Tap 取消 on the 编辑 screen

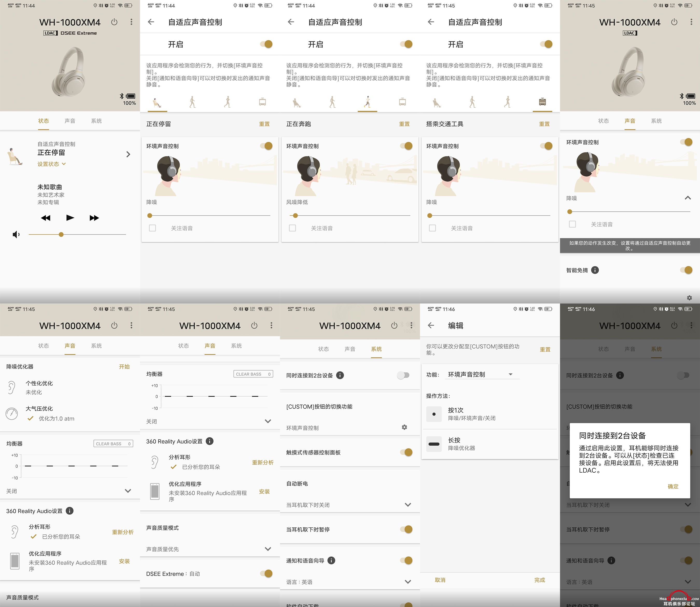point(440,580)
